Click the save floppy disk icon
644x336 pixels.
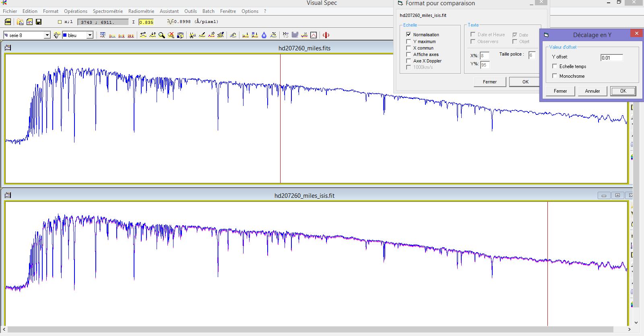39,22
